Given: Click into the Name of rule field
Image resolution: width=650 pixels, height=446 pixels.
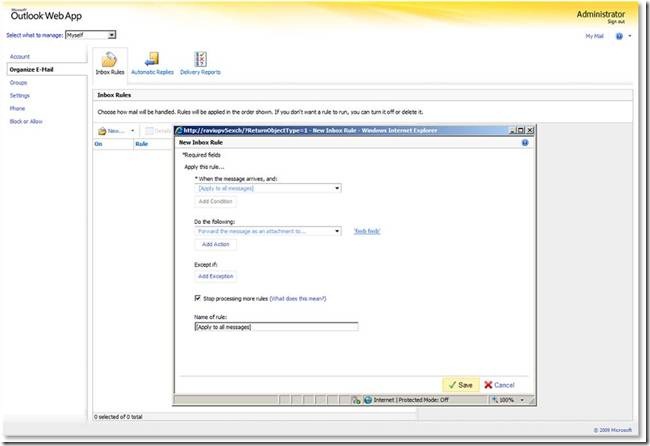Looking at the screenshot, I should 275,327.
